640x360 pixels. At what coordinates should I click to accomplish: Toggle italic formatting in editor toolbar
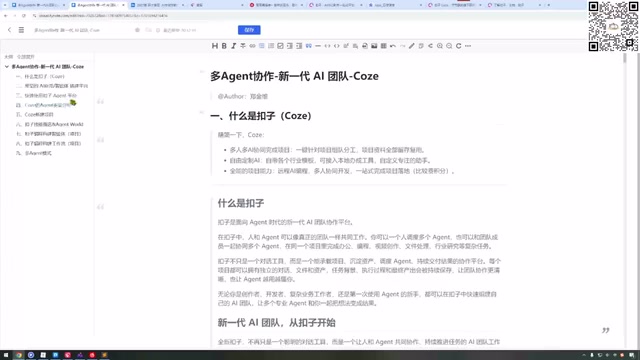point(233,46)
